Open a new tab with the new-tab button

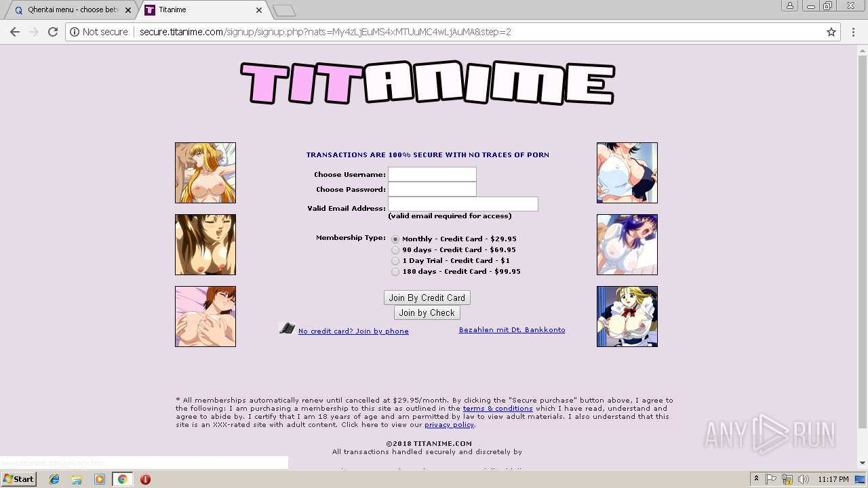284,10
